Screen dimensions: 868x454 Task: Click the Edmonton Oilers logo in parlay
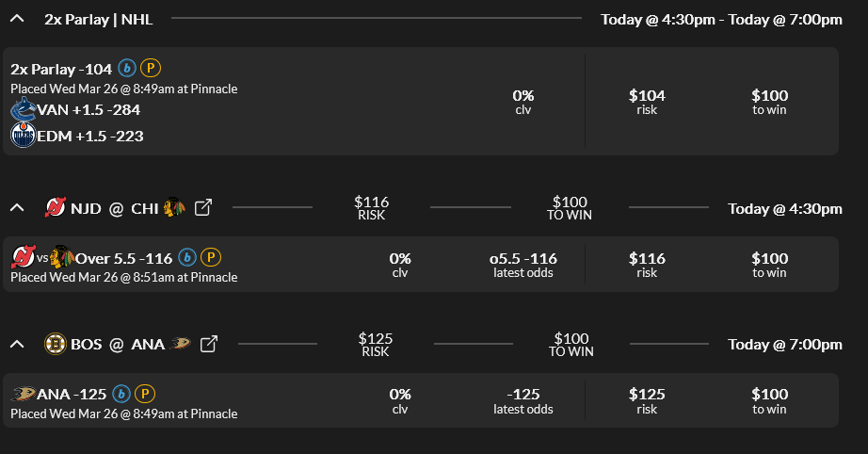coord(23,136)
